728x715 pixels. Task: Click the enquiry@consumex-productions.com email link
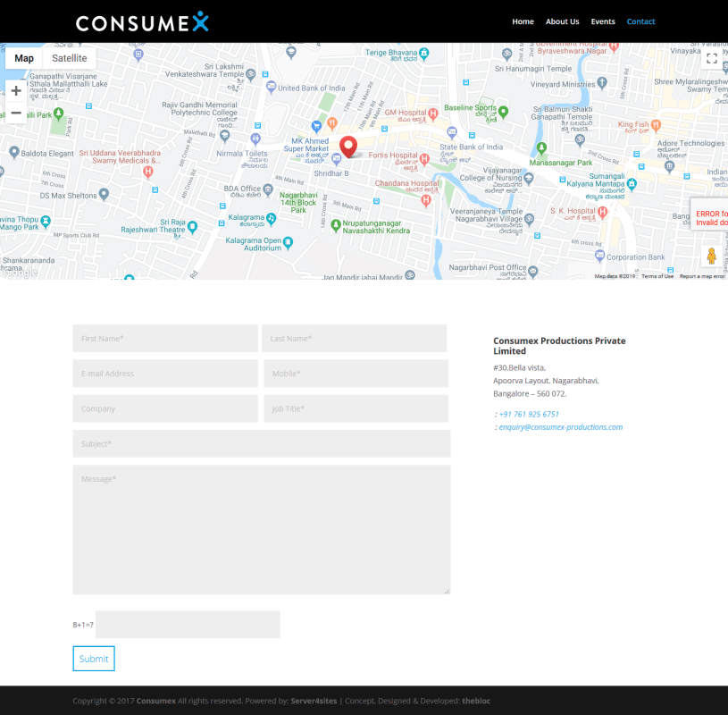coord(561,427)
